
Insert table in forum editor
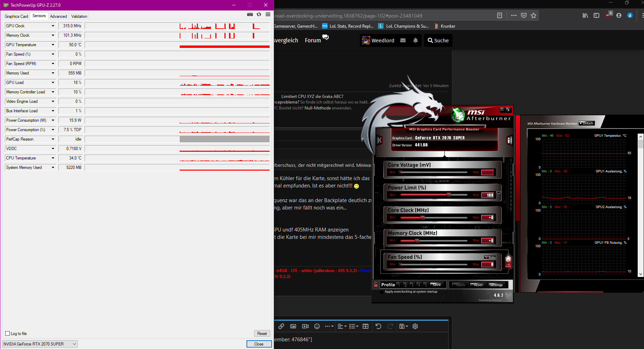point(366,326)
